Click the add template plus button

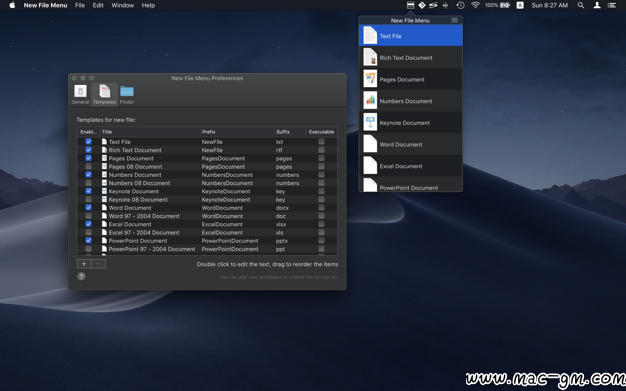point(84,264)
